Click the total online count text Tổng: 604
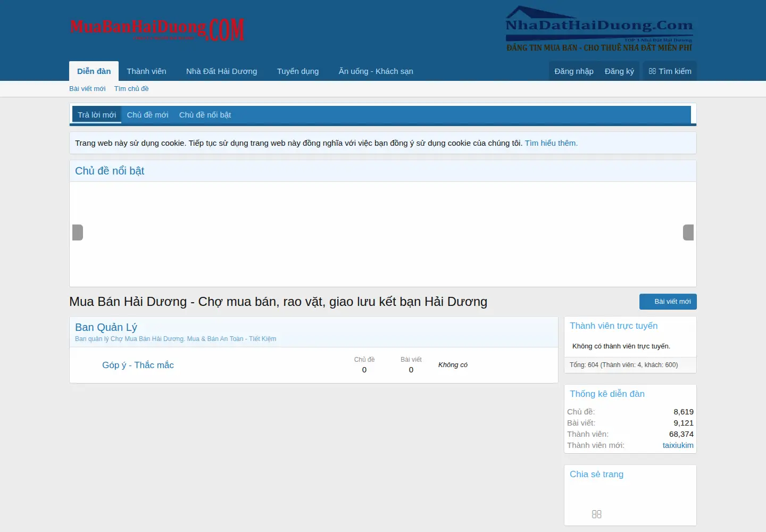Screen dimensions: 766x532 [624, 365]
